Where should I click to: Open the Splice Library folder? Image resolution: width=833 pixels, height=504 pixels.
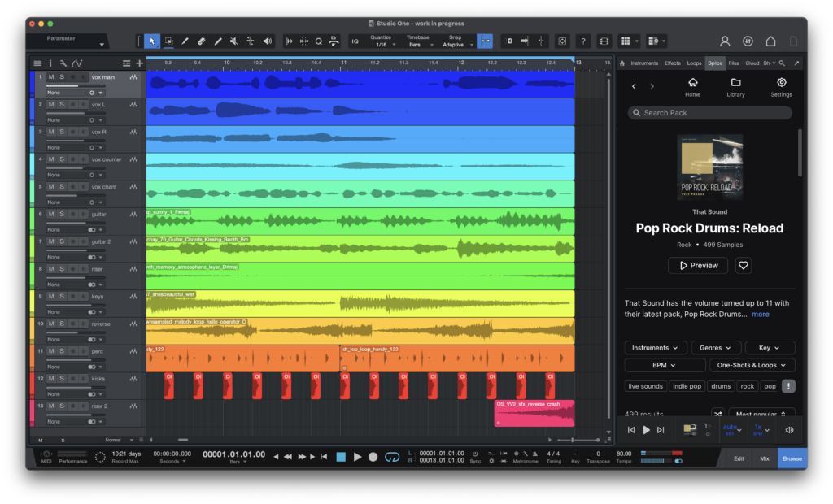(x=735, y=87)
